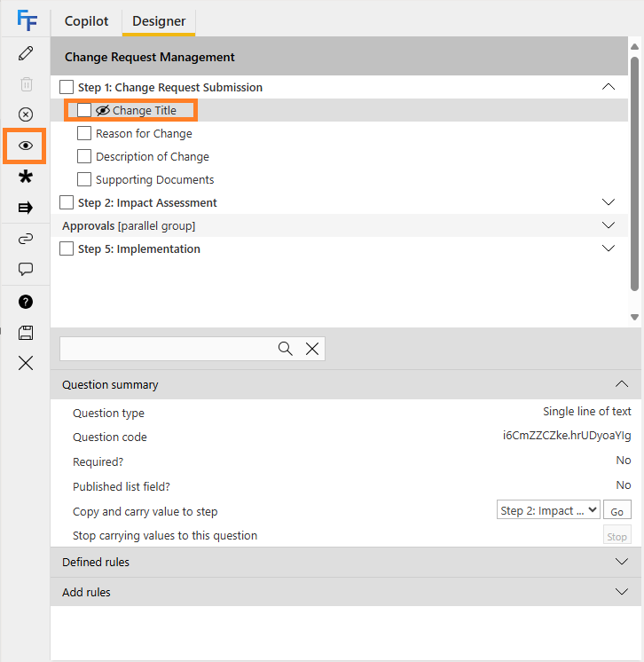Click the scrollbar down arrow

[634, 317]
